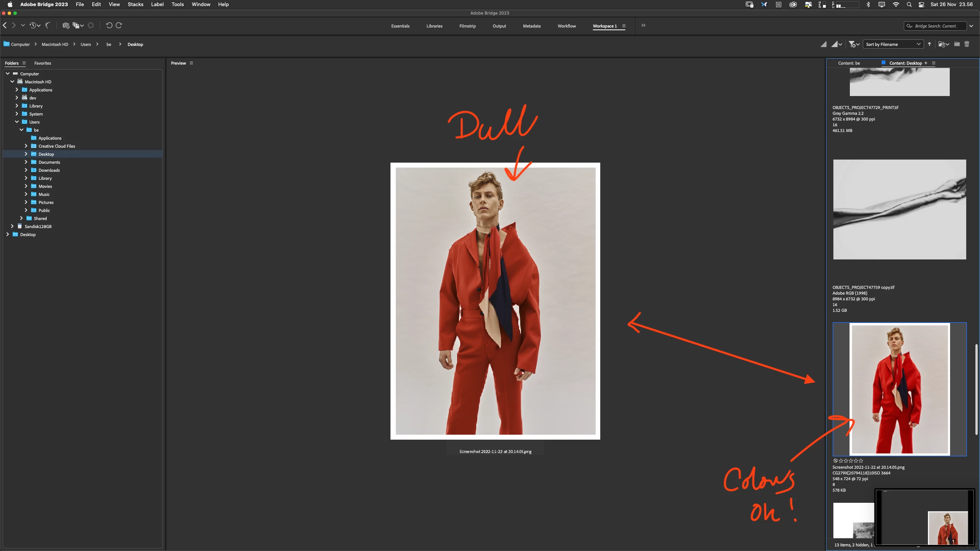The width and height of the screenshot is (980, 551).
Task: Expand the Documents folder node
Action: pyautogui.click(x=26, y=162)
